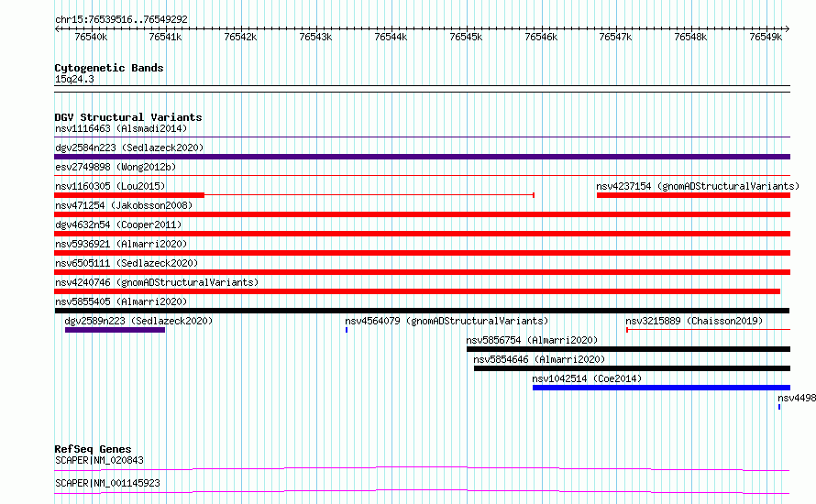The height and width of the screenshot is (504, 816).
Task: Click the 76547k ruler tick label
Action: [x=615, y=37]
